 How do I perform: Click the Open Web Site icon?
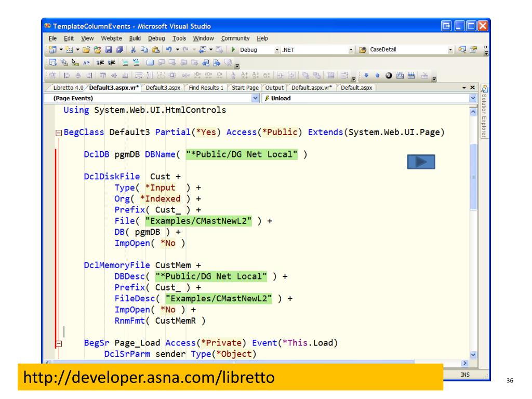97,50
